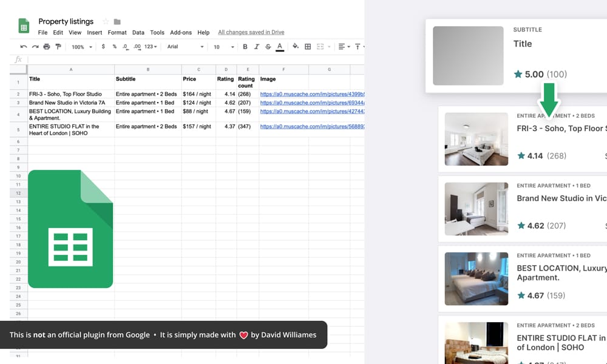Expand the 123 number format menu
The height and width of the screenshot is (364, 607).
click(x=150, y=47)
